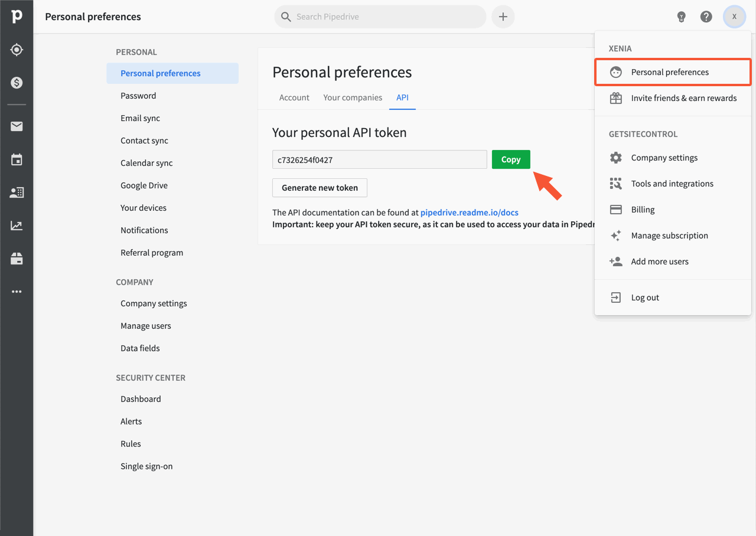The width and height of the screenshot is (756, 536).
Task: Open the help question mark icon
Action: pos(706,17)
